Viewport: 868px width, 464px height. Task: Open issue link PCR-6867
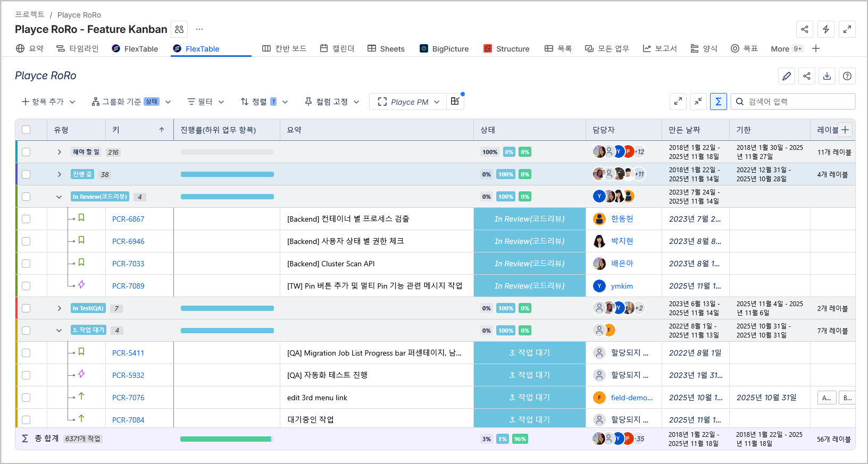click(x=128, y=219)
